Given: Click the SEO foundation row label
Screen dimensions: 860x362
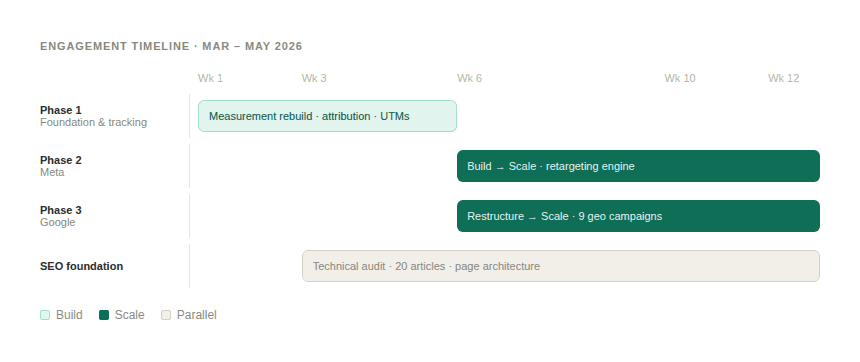Looking at the screenshot, I should pos(82,266).
